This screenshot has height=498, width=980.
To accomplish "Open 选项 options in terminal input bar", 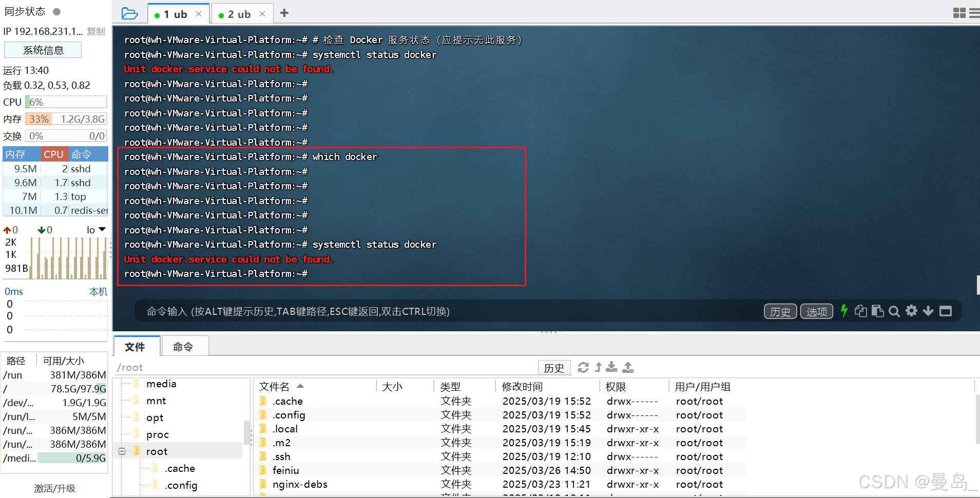I will click(816, 311).
